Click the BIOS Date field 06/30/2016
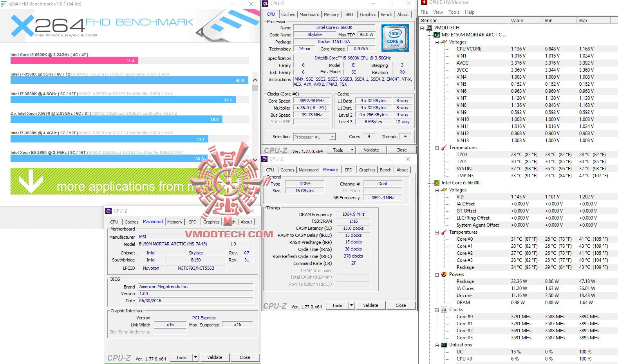This screenshot has width=618, height=364. [x=196, y=301]
